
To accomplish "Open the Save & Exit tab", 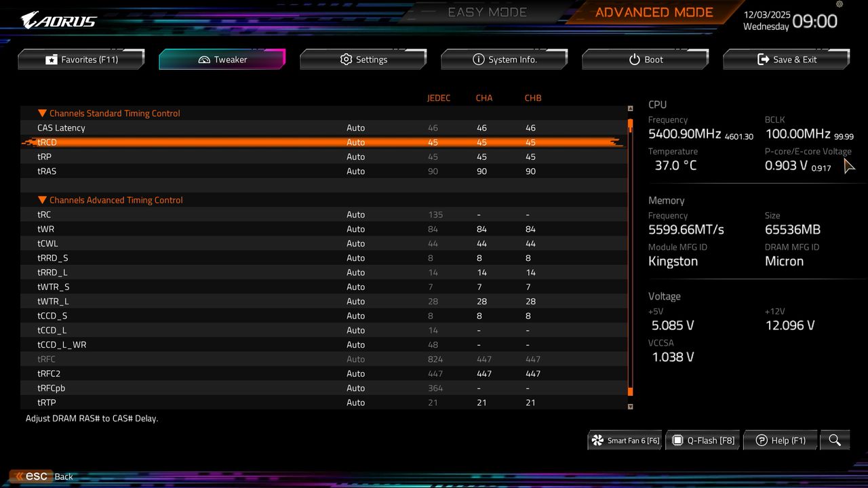I will tap(787, 60).
